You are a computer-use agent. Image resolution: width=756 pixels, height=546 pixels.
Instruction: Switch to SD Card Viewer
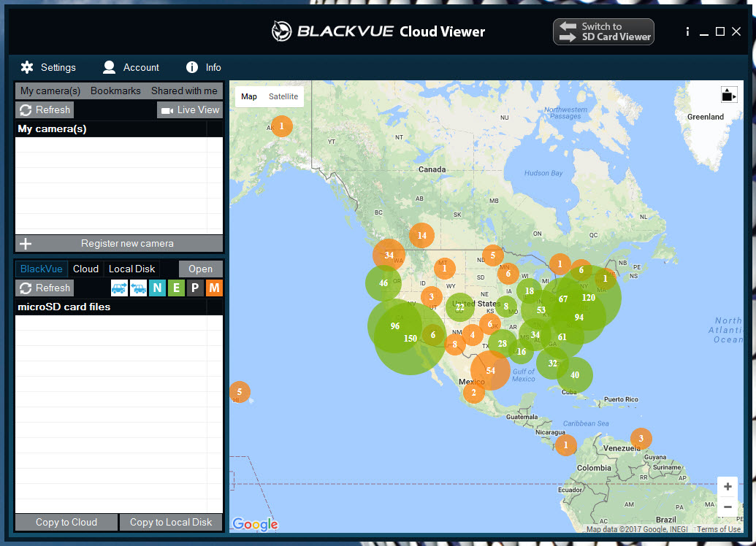tap(603, 32)
